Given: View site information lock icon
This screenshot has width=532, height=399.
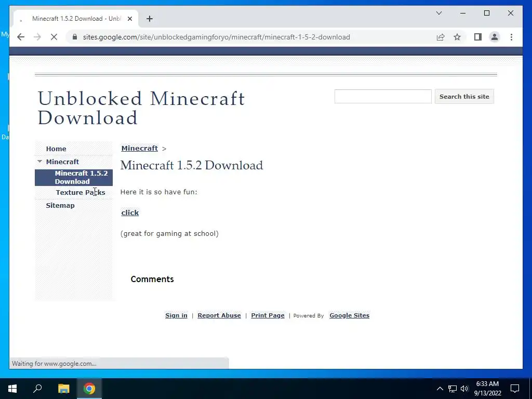Looking at the screenshot, I should (x=75, y=37).
